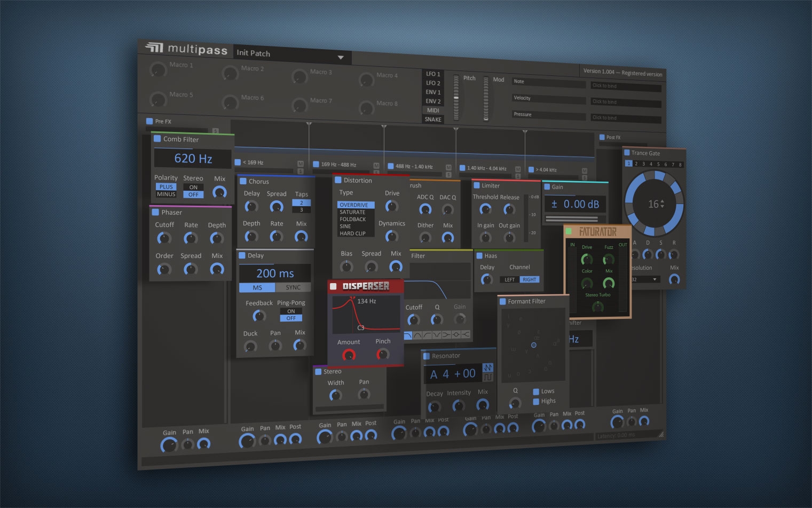This screenshot has width=812, height=508.
Task: Disable the Comb Filter module
Action: (157, 138)
